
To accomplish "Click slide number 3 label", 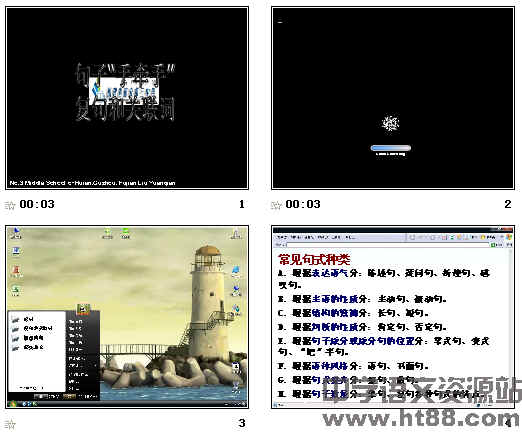I will pyautogui.click(x=242, y=423).
